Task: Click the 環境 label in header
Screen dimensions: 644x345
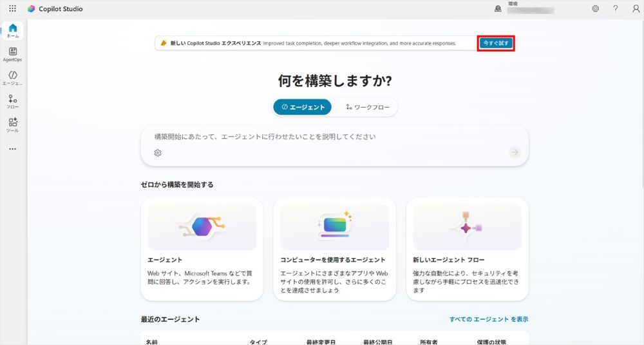Action: [513, 4]
